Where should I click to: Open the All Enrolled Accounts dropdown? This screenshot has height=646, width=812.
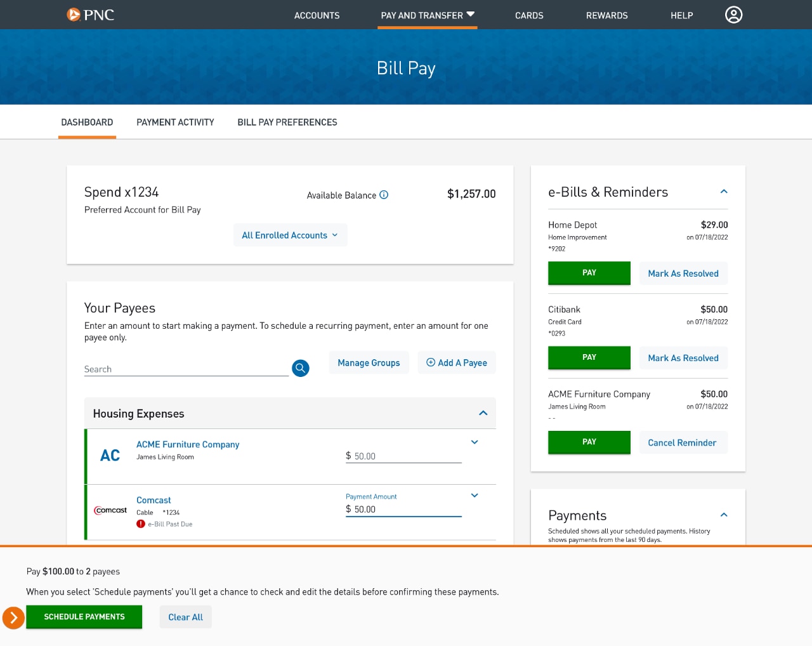(x=290, y=235)
